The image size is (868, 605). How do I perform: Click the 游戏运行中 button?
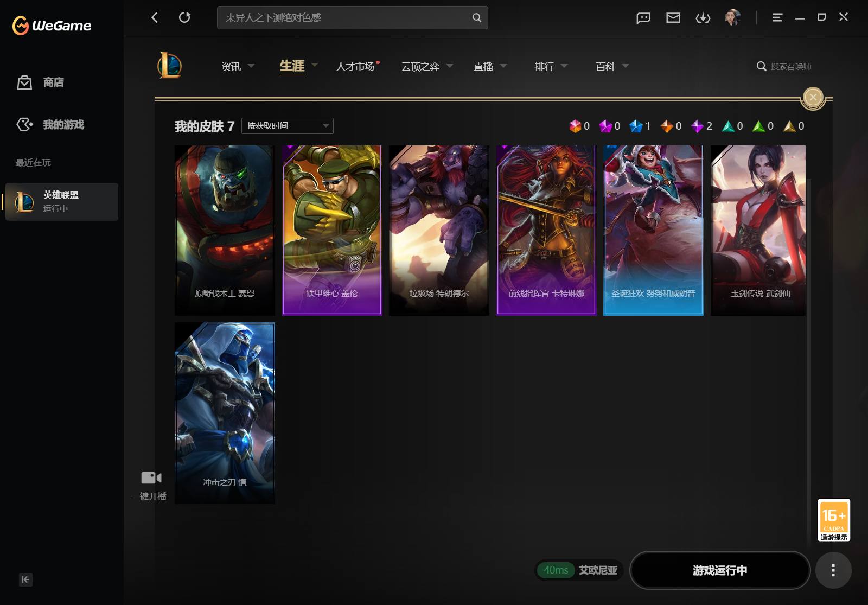click(720, 570)
